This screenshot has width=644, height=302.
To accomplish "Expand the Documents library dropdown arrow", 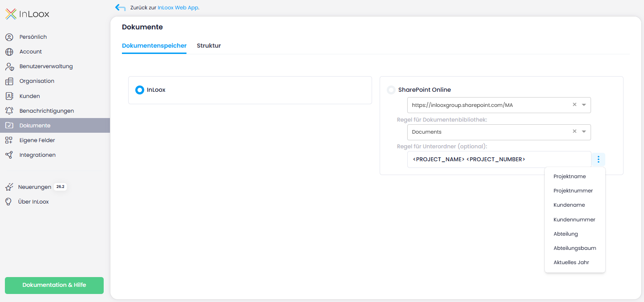I will (x=584, y=132).
